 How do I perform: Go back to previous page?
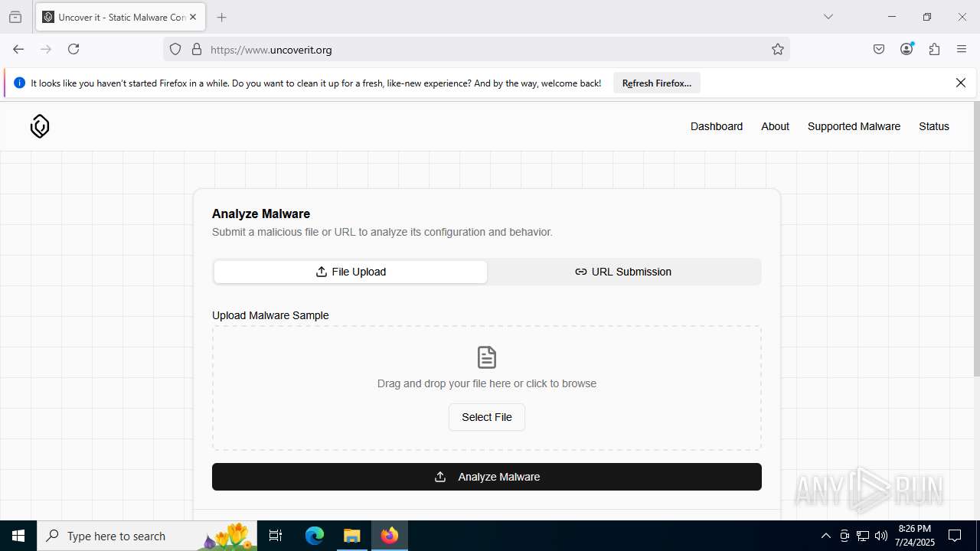[18, 49]
